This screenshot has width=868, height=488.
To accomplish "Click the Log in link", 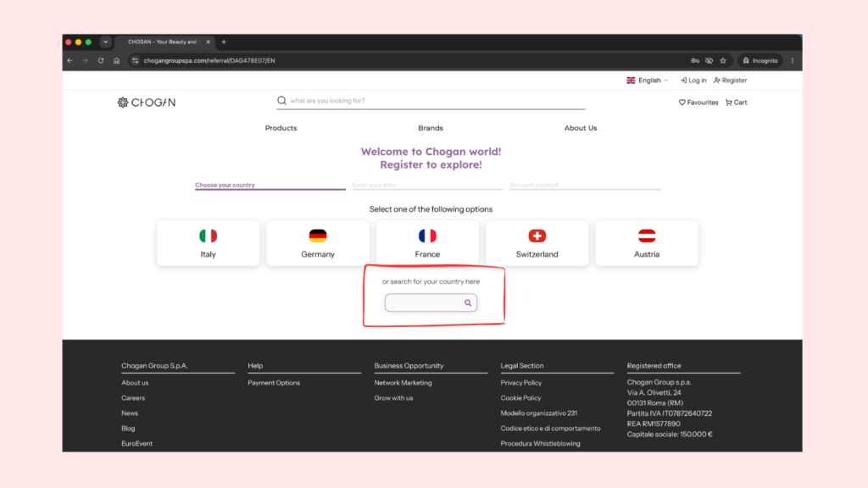I will [x=693, y=80].
